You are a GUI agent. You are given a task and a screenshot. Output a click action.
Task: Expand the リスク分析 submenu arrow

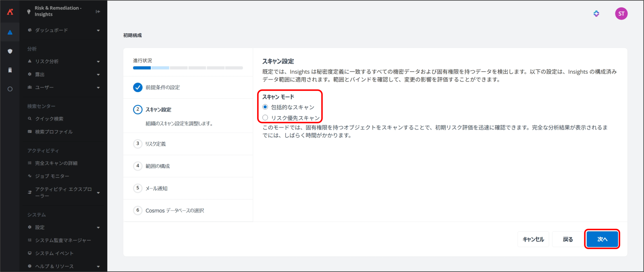(x=98, y=62)
